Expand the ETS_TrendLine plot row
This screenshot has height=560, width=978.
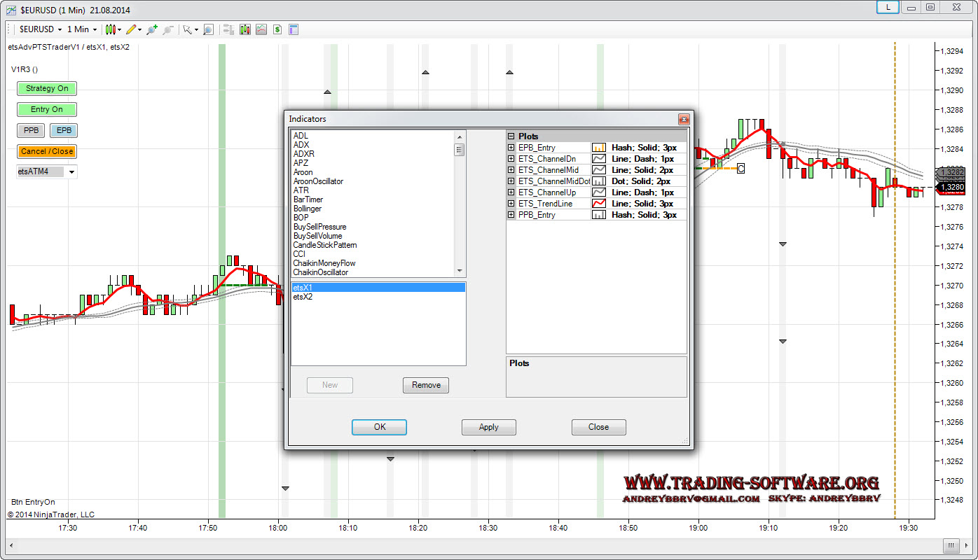(x=511, y=204)
